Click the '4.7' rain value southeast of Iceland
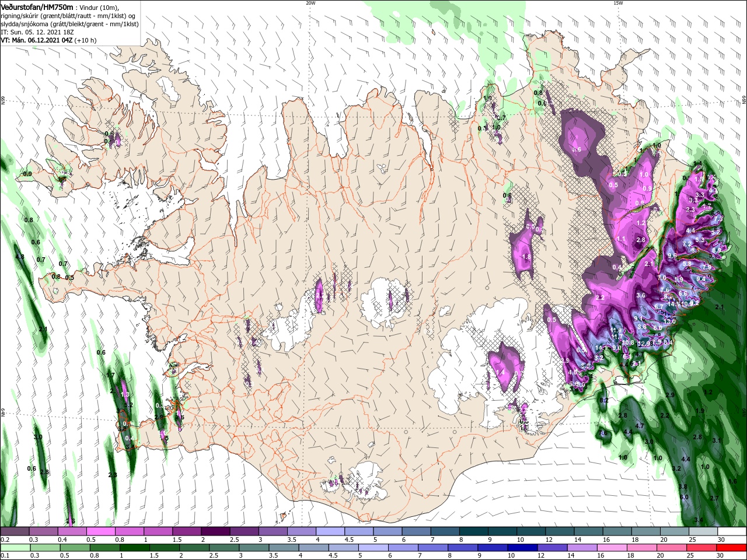The width and height of the screenshot is (747, 560). coord(640,426)
